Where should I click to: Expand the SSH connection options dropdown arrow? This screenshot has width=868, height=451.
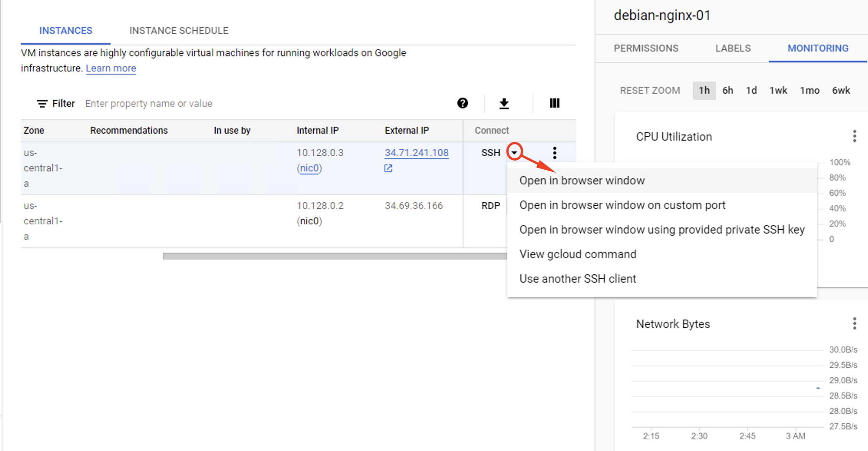pos(514,153)
